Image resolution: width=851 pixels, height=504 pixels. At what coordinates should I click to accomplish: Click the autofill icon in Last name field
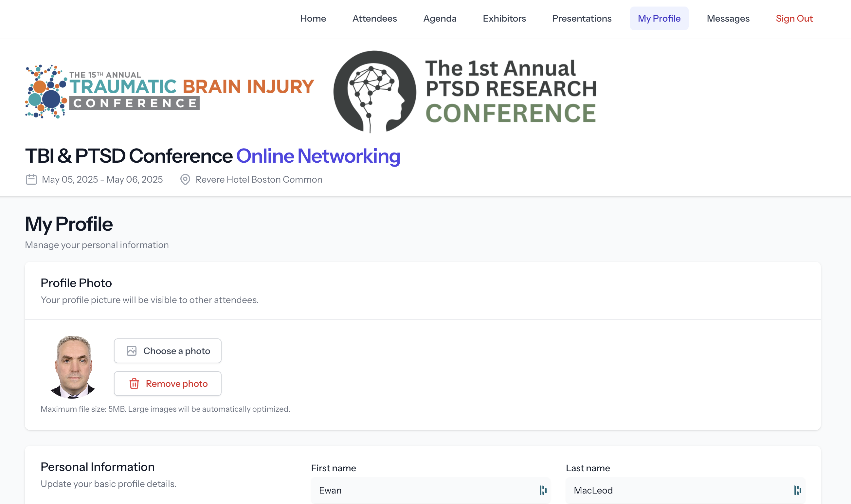click(x=797, y=490)
